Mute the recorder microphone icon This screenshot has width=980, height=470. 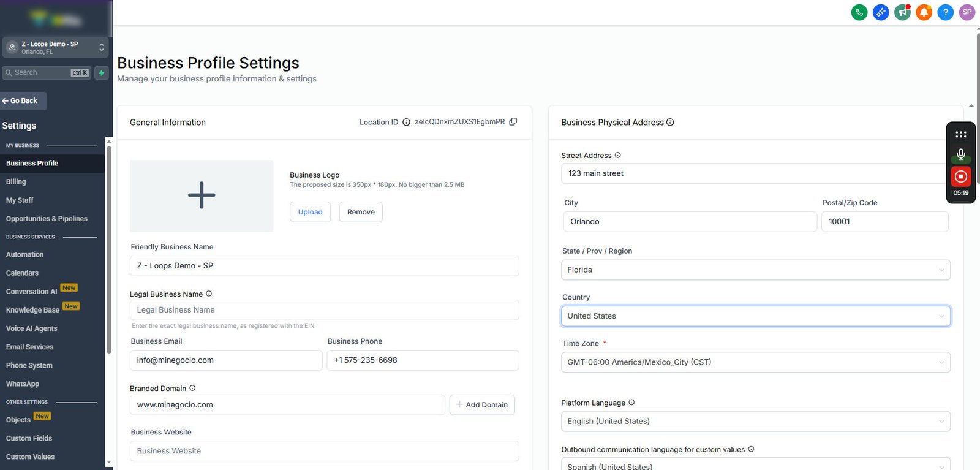[x=961, y=154]
